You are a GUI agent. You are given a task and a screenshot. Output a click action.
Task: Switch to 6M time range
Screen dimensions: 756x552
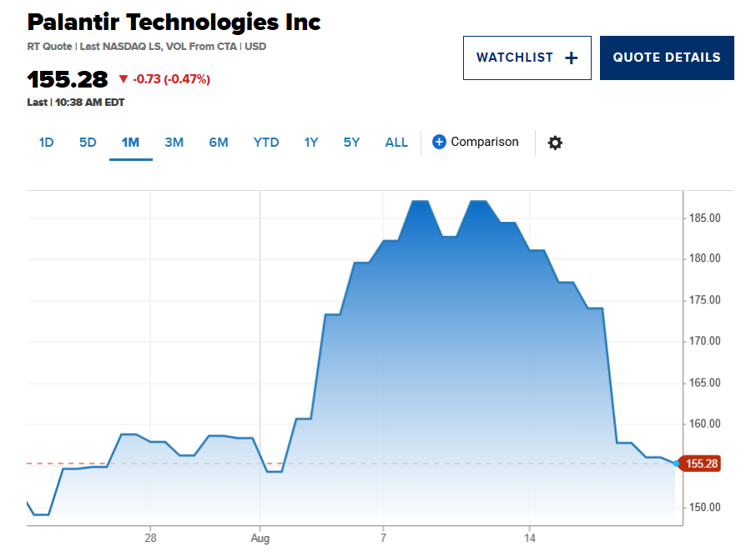[x=219, y=143]
